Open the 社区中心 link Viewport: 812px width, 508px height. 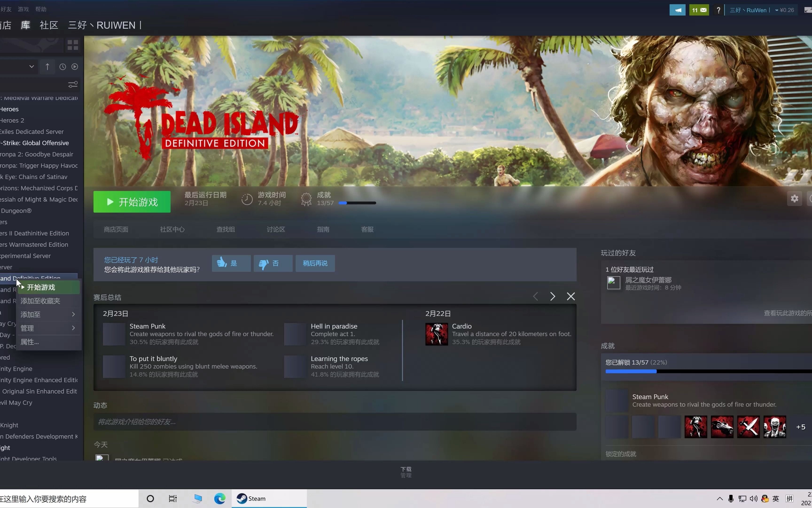pyautogui.click(x=172, y=230)
